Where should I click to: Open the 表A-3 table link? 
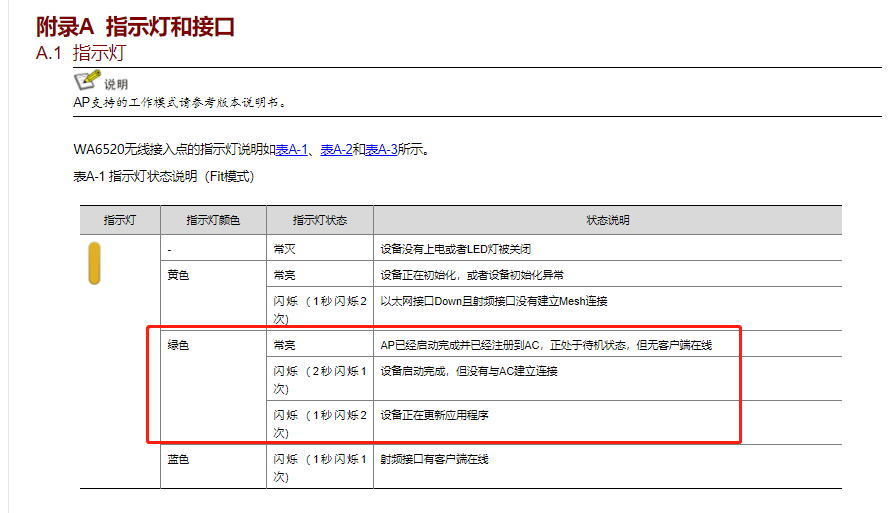coord(381,150)
